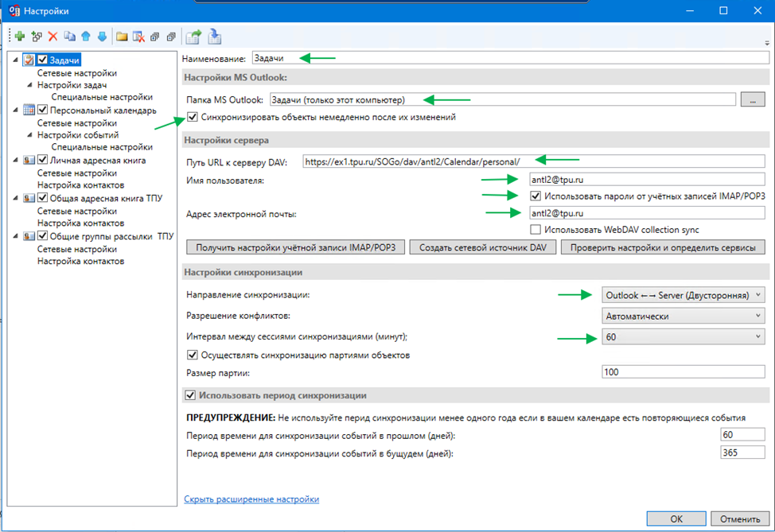Select Специальные настройки under Настройки задач
Viewport: 775px width, 532px height.
[102, 97]
